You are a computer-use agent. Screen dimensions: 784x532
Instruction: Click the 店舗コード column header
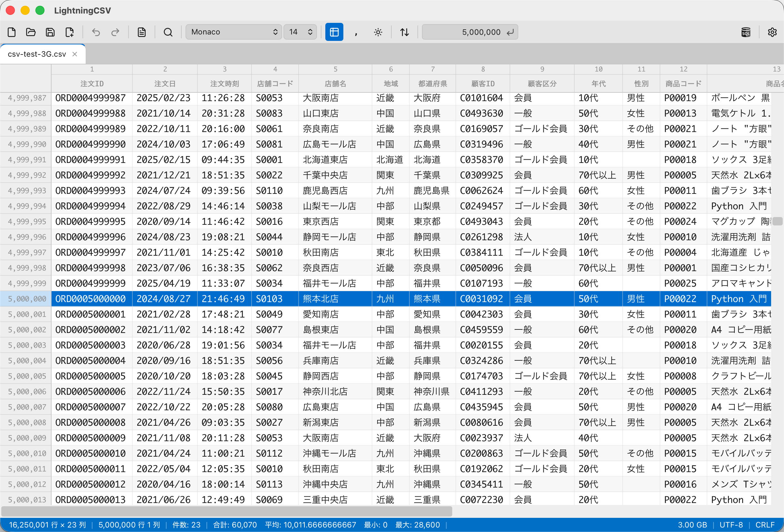275,84
